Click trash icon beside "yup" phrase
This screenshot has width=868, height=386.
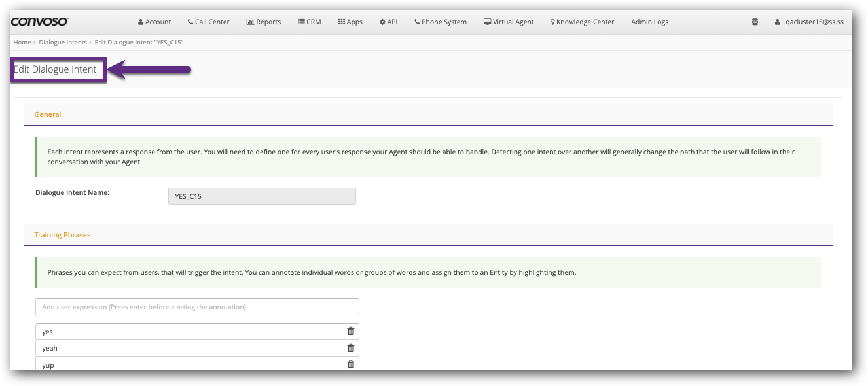(350, 364)
